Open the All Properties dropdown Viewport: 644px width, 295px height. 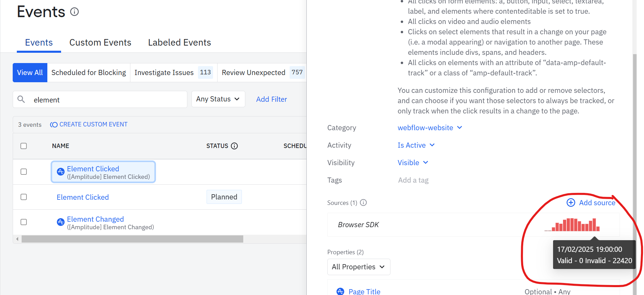(x=359, y=267)
